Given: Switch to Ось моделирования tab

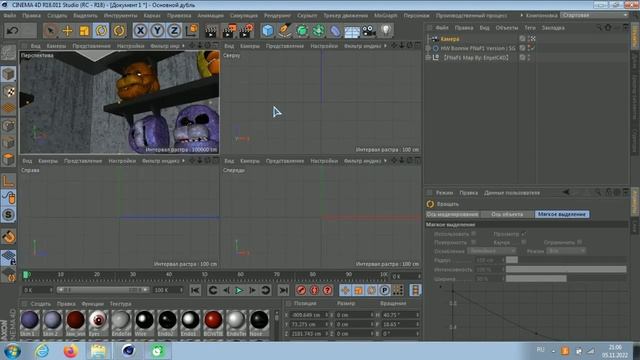Looking at the screenshot, I should (452, 214).
